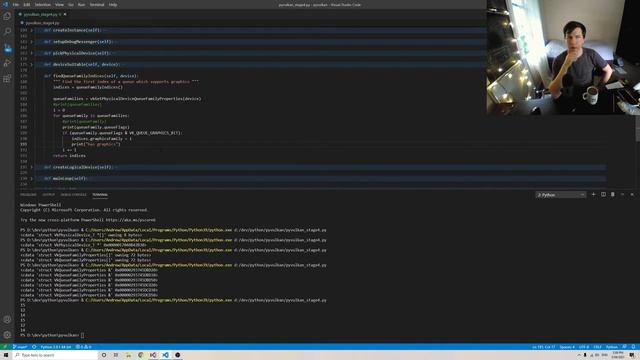This screenshot has width=640, height=360.
Task: Create a new terminal with plus icon
Action: 593,195
